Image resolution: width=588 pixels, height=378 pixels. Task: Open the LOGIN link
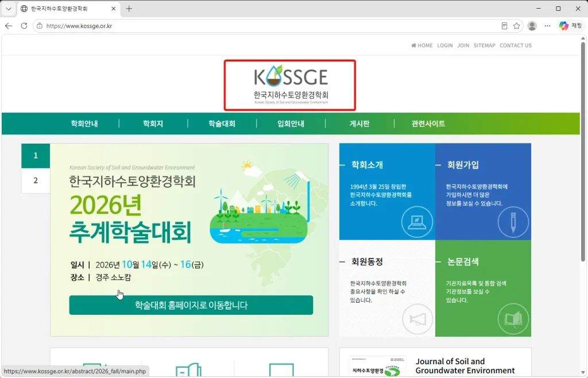[445, 45]
